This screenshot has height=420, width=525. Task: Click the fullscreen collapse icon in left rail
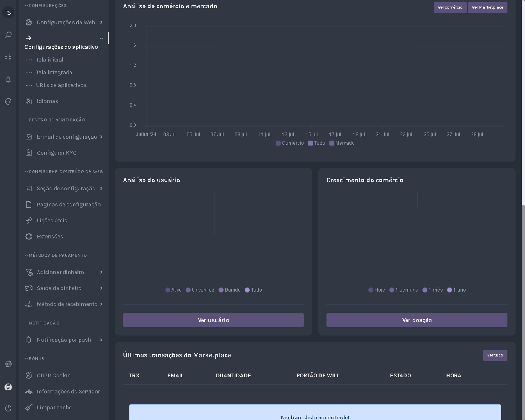pos(8,57)
